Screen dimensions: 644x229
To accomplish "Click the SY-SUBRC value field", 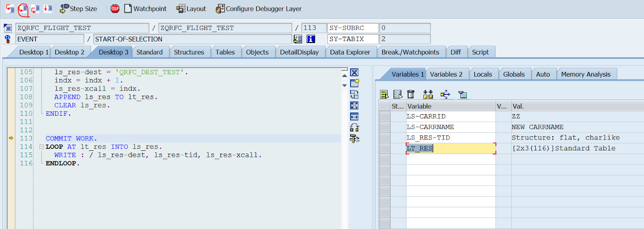I will (405, 28).
